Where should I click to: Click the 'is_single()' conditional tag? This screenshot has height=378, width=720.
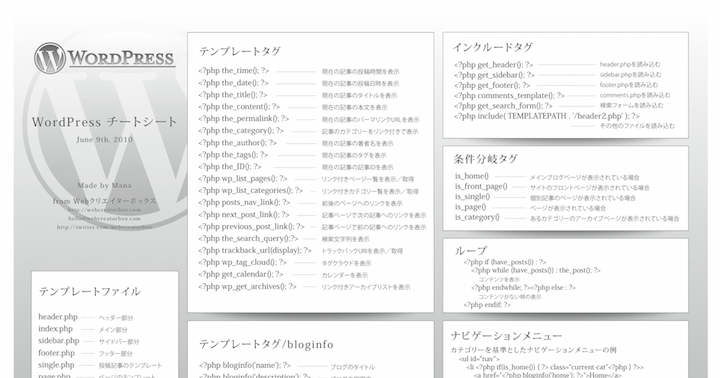click(x=472, y=197)
